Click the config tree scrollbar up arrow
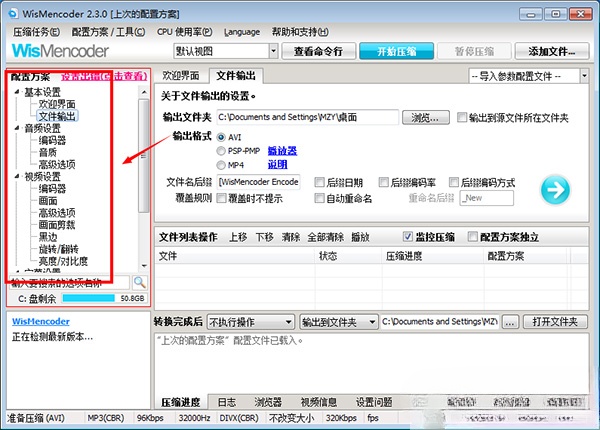The image size is (600, 430). [144, 92]
